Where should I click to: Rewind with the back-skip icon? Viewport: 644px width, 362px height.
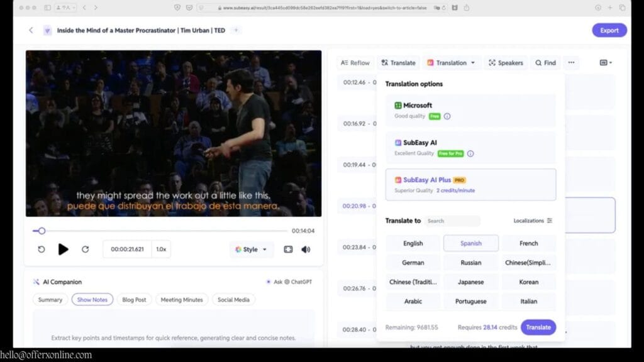coord(42,250)
